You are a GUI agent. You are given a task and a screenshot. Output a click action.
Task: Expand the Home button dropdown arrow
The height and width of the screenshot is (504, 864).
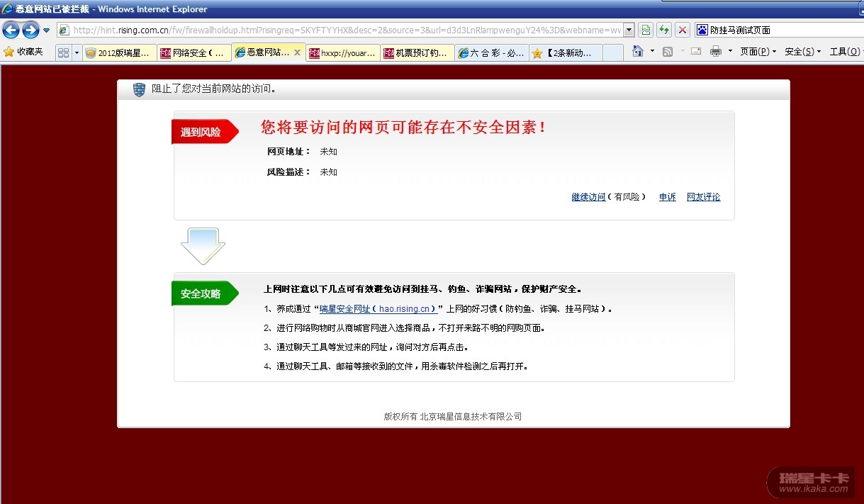(x=652, y=52)
